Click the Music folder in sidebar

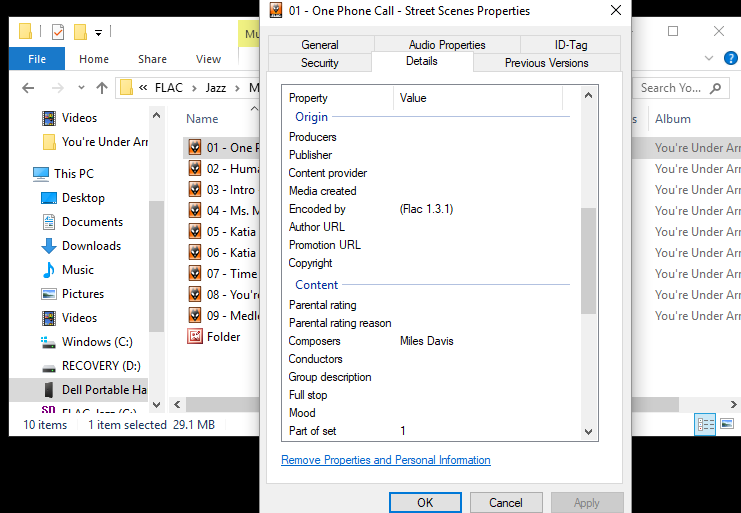coord(77,270)
